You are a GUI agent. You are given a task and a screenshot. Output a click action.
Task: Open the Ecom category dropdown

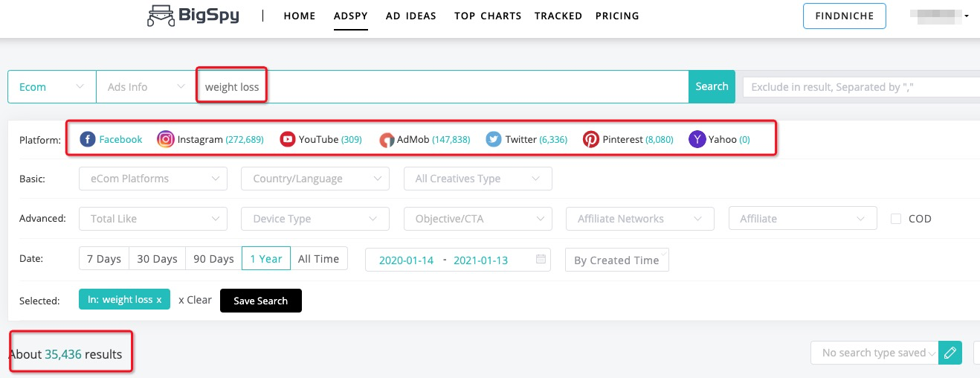52,86
